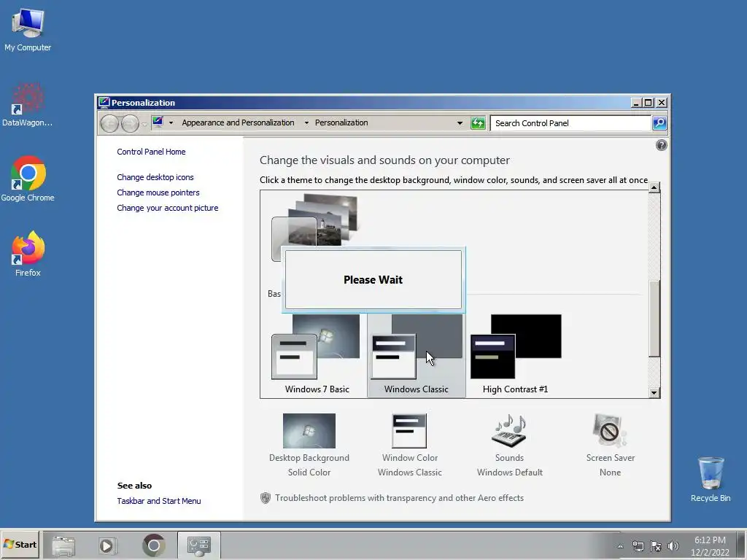Open Control Panel Home link
This screenshot has height=560, width=747.
click(151, 152)
